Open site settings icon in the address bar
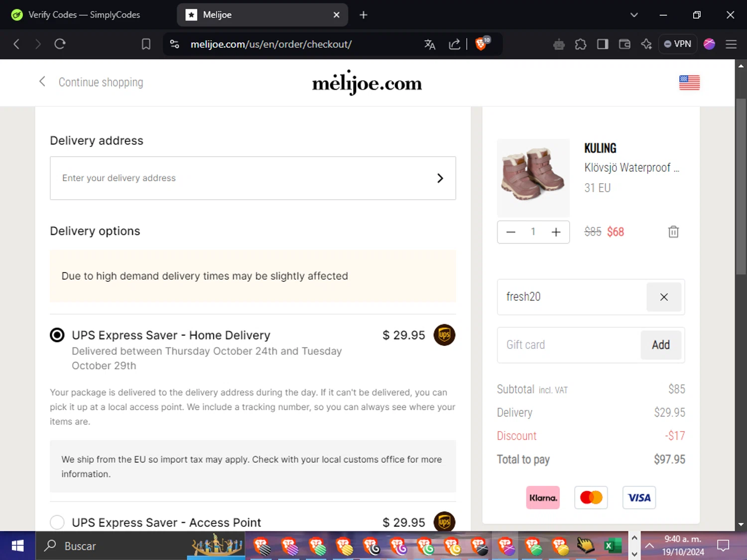 tap(175, 44)
